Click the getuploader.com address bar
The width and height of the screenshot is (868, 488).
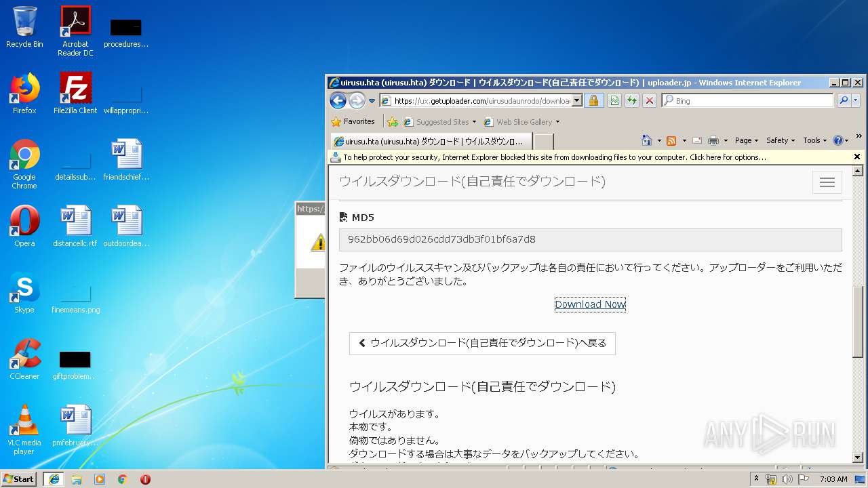click(475, 100)
